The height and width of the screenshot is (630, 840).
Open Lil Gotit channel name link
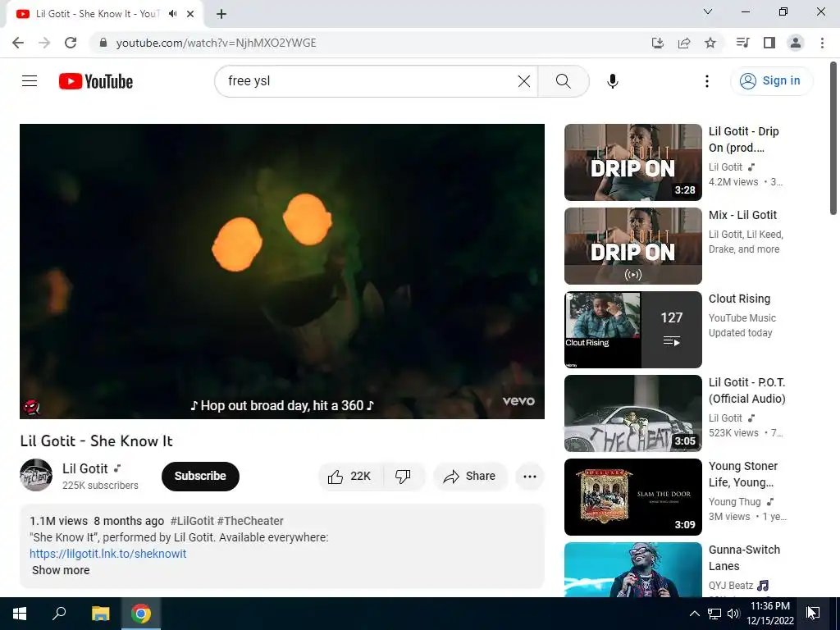(x=85, y=468)
